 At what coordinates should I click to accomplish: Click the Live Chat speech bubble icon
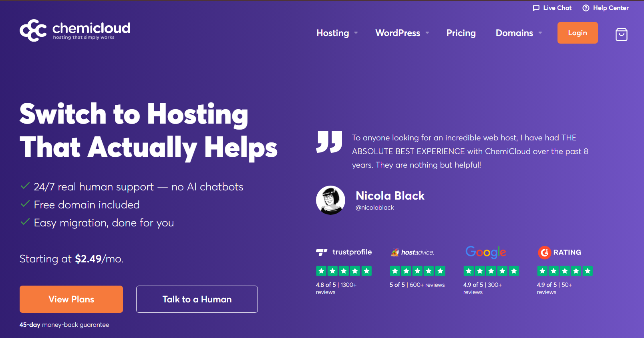(536, 8)
